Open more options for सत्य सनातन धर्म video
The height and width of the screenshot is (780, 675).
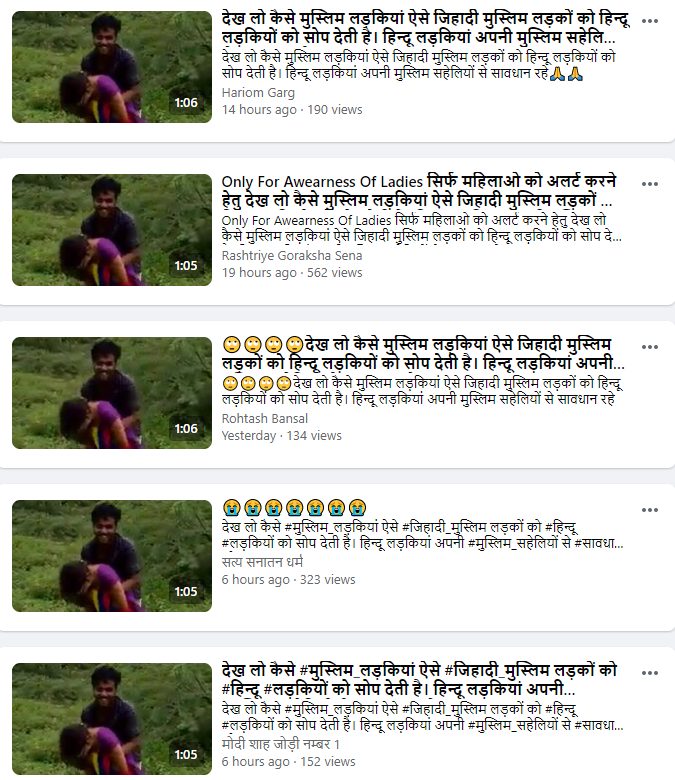(x=650, y=510)
